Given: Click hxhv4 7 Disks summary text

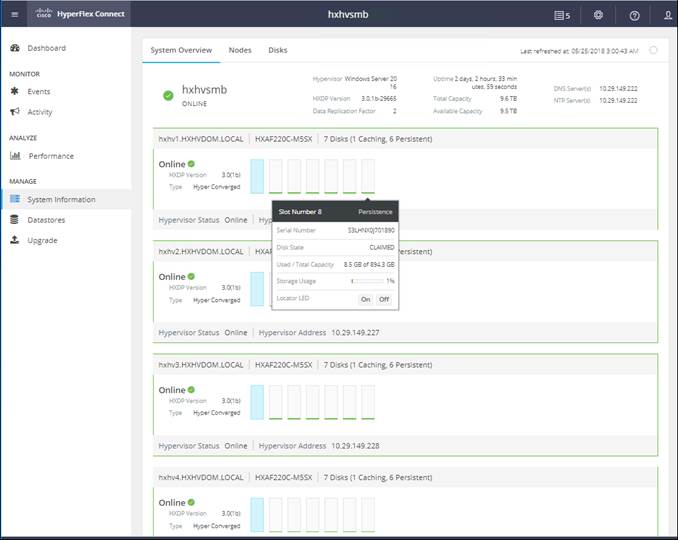Looking at the screenshot, I should coord(378,477).
